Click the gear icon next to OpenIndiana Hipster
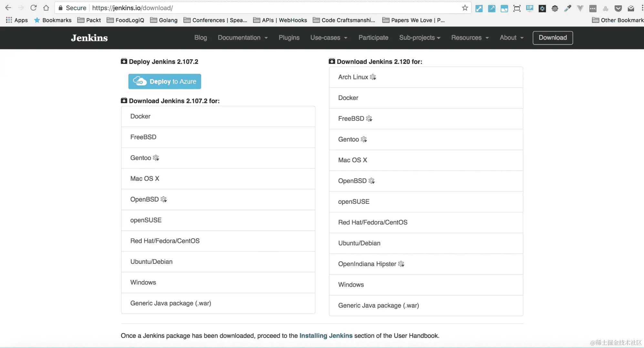Screen dimensions: 644x348 click(x=401, y=264)
